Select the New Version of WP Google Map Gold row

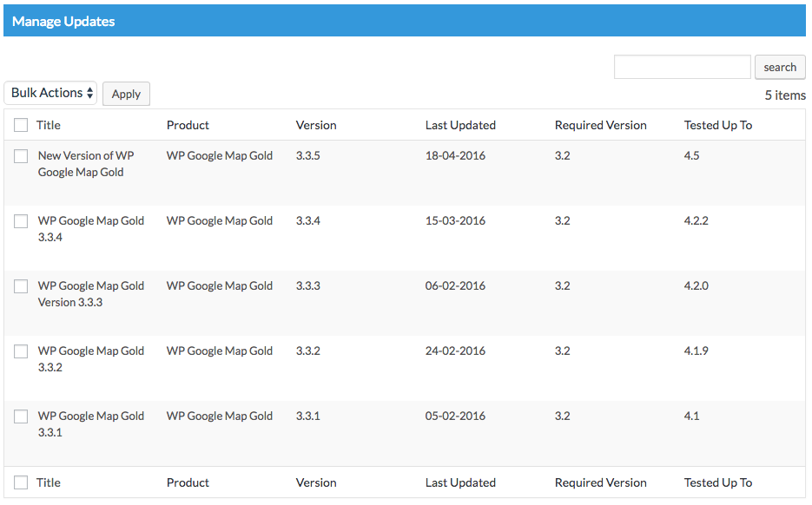pyautogui.click(x=21, y=155)
